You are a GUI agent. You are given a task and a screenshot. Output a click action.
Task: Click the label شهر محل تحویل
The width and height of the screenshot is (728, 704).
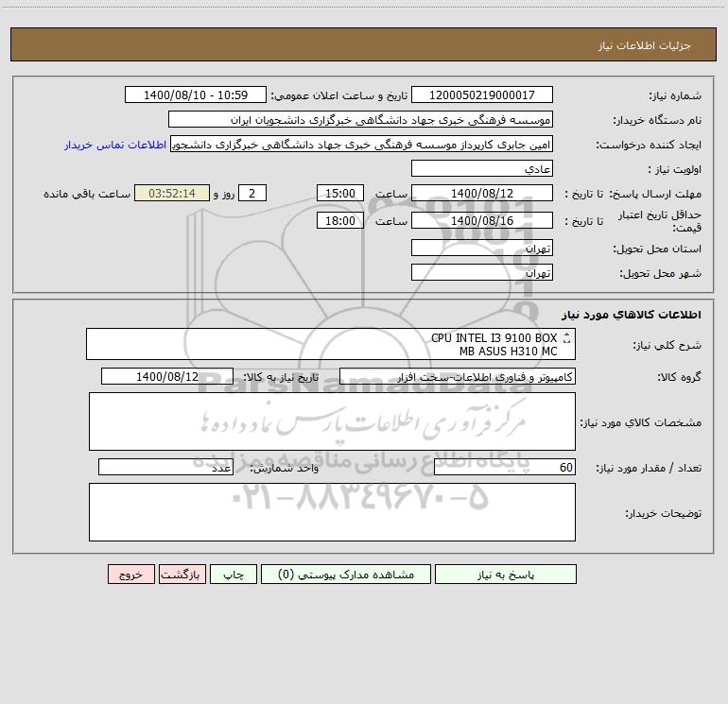(661, 274)
